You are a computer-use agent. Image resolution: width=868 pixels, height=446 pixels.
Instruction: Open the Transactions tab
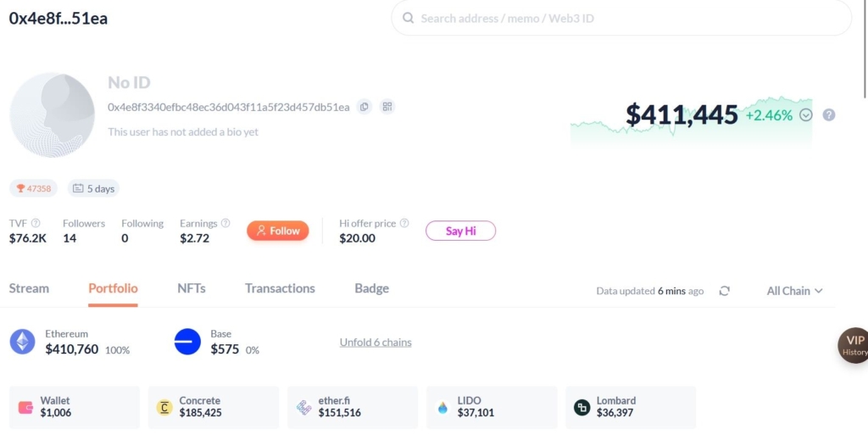[x=280, y=288]
